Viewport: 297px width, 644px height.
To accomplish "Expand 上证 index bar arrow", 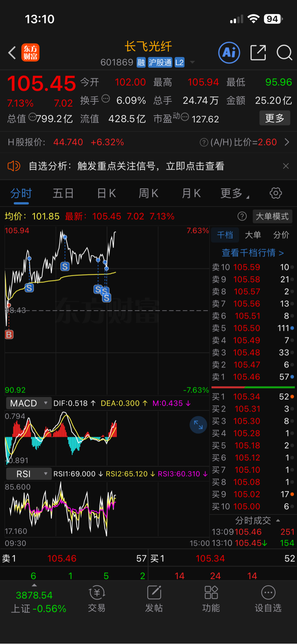I will pyautogui.click(x=34, y=585).
